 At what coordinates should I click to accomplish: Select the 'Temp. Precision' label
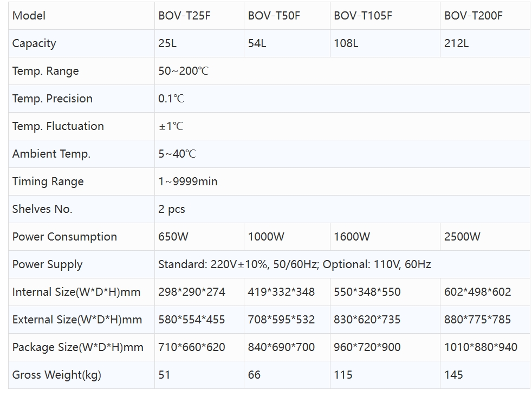point(52,99)
